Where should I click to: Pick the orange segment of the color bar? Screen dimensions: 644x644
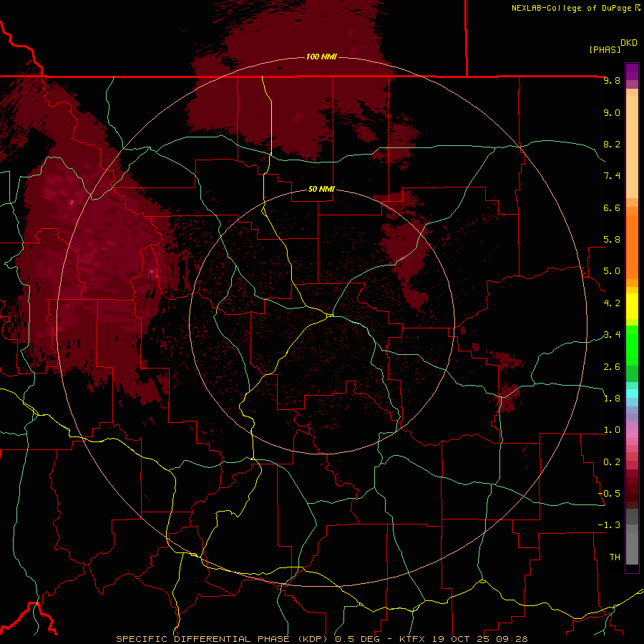click(632, 248)
